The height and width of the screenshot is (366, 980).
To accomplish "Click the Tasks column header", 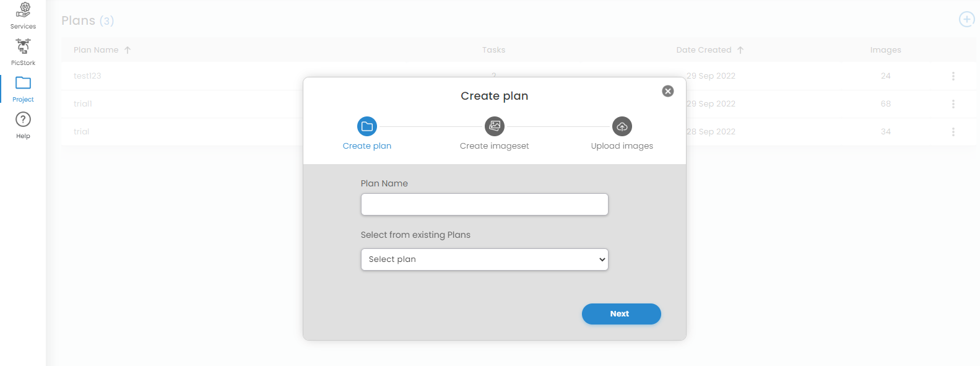I will (x=494, y=50).
